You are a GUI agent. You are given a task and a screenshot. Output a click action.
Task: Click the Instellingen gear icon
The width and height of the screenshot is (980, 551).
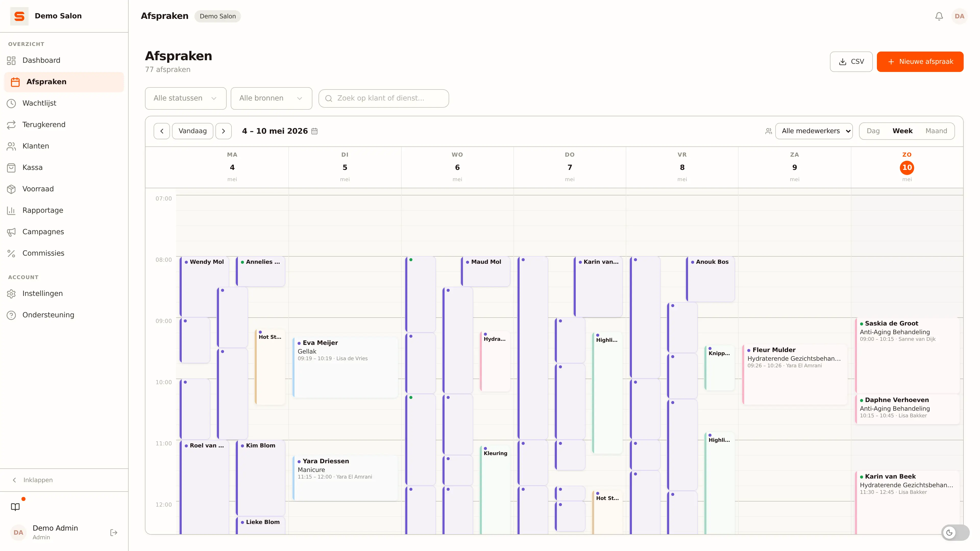coord(11,294)
